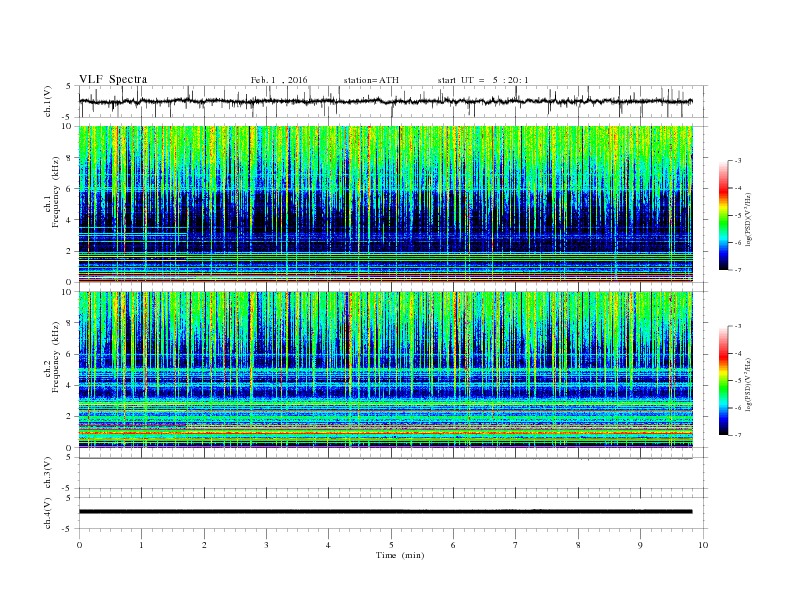The height and width of the screenshot is (612, 792).
Task: Click the ch.1 spectrogram panel
Action: (x=385, y=204)
